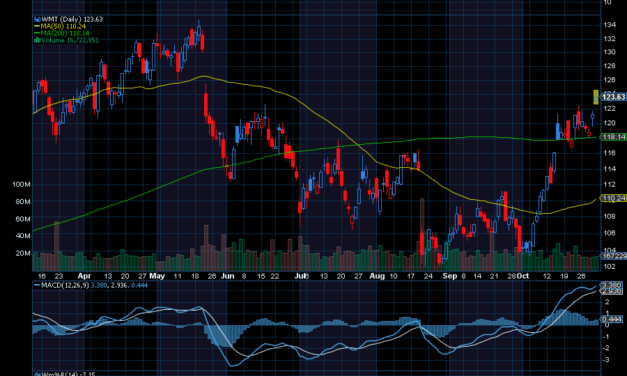627x376 pixels.
Task: Click the yellow last-price candle marker near 123.63
Action: (596, 97)
